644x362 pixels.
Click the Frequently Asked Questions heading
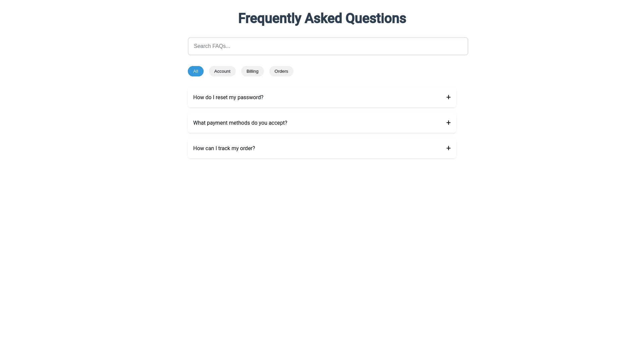coord(322,18)
